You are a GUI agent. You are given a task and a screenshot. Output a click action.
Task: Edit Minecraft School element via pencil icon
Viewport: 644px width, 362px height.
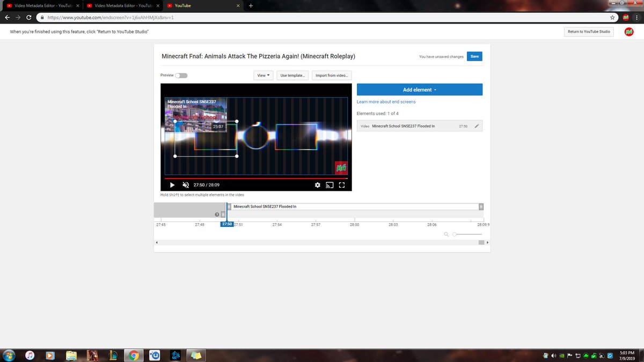click(x=477, y=126)
